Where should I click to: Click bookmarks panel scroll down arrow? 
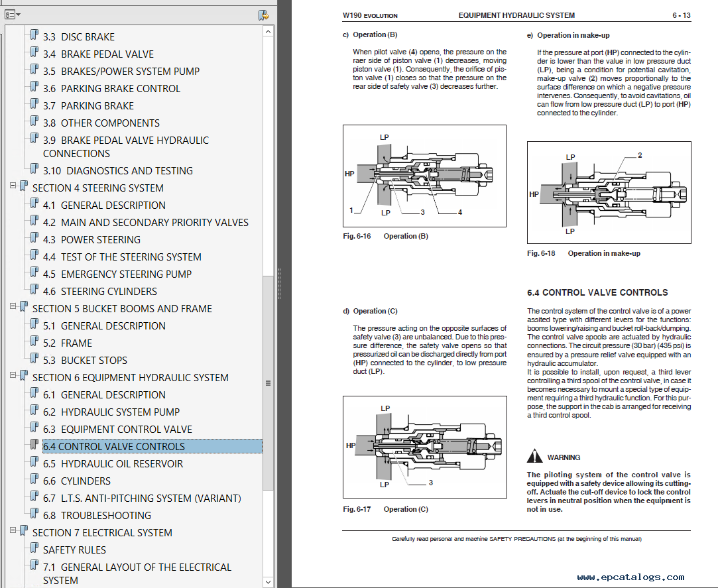tap(269, 582)
